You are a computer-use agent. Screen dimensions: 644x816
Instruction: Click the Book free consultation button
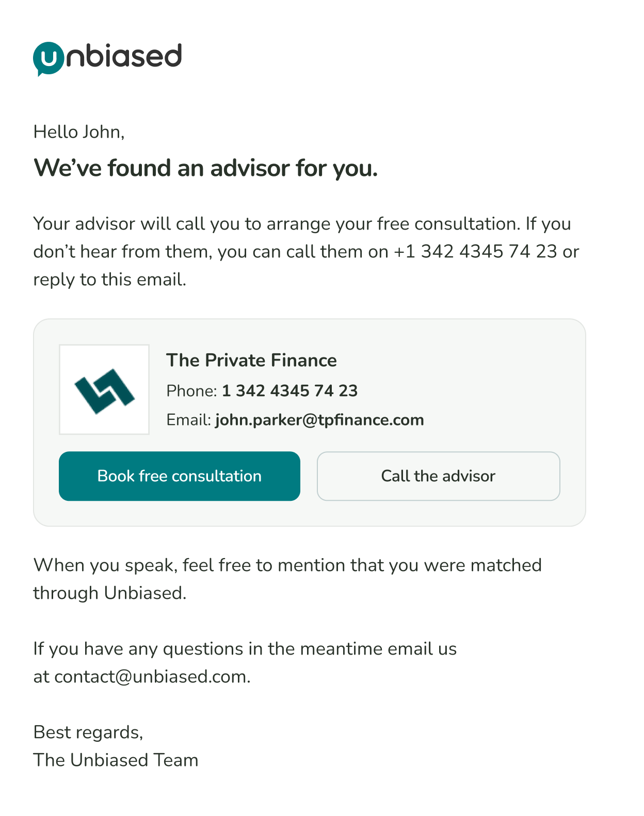[x=180, y=476]
